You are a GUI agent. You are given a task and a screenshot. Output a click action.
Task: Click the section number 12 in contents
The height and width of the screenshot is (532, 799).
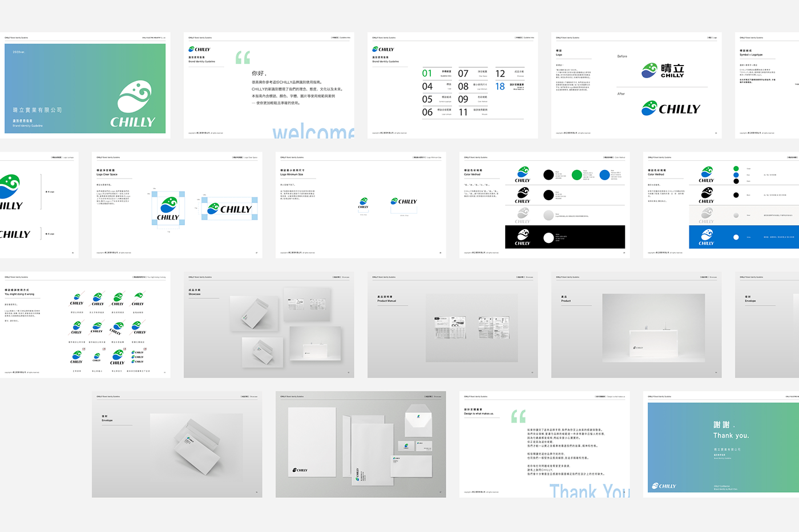(x=500, y=74)
